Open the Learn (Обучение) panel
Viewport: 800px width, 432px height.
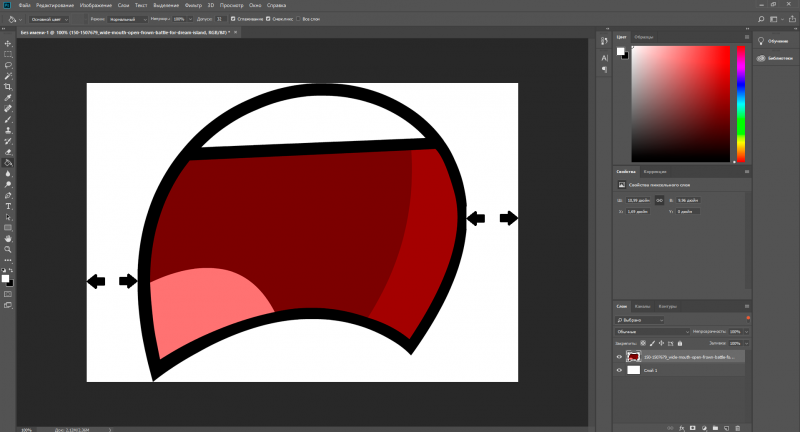(776, 41)
